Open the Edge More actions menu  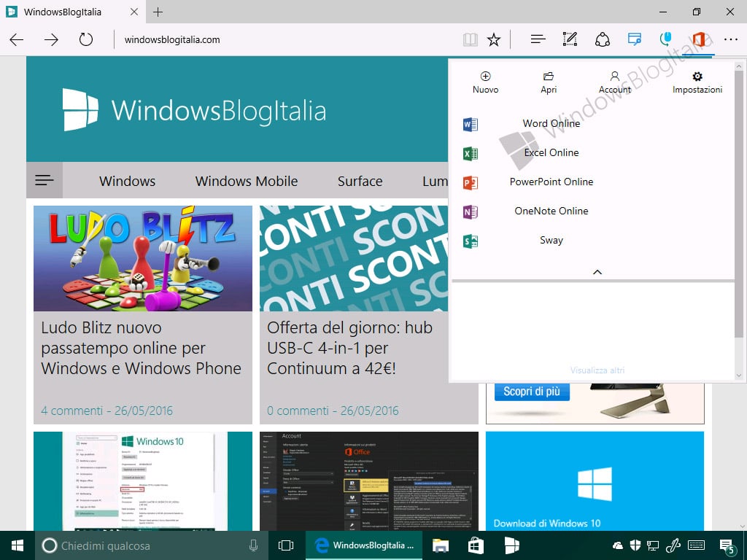click(x=731, y=39)
